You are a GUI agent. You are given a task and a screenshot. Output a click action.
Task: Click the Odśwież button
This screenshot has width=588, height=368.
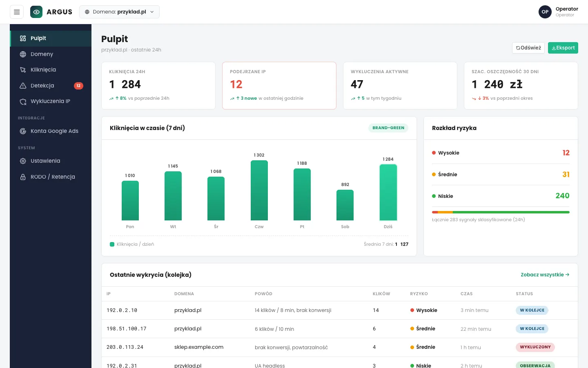click(528, 48)
